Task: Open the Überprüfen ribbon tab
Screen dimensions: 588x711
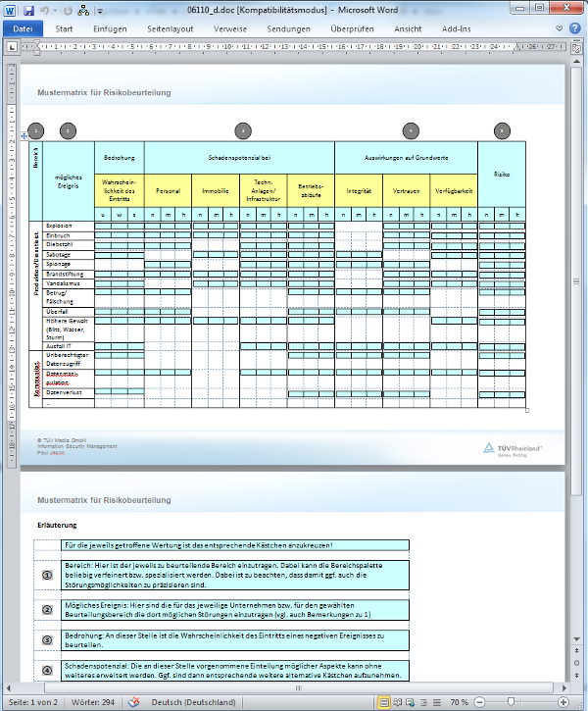Action: 352,28
